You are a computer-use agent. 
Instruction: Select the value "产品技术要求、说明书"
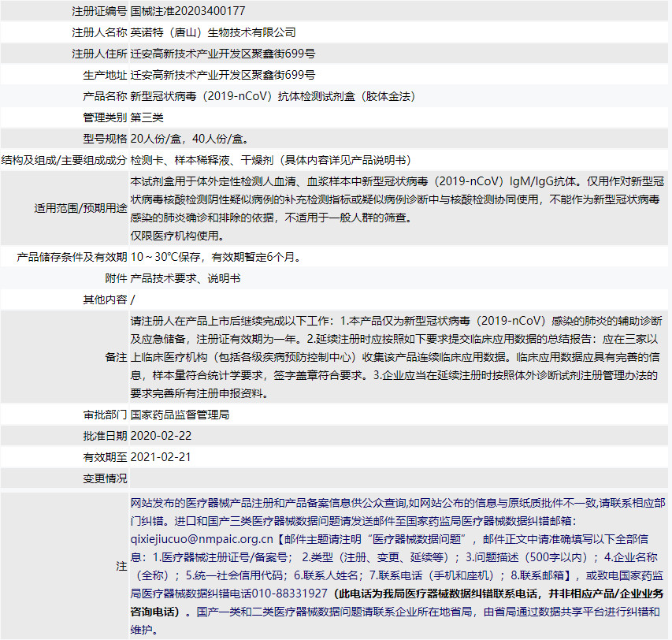click(186, 278)
